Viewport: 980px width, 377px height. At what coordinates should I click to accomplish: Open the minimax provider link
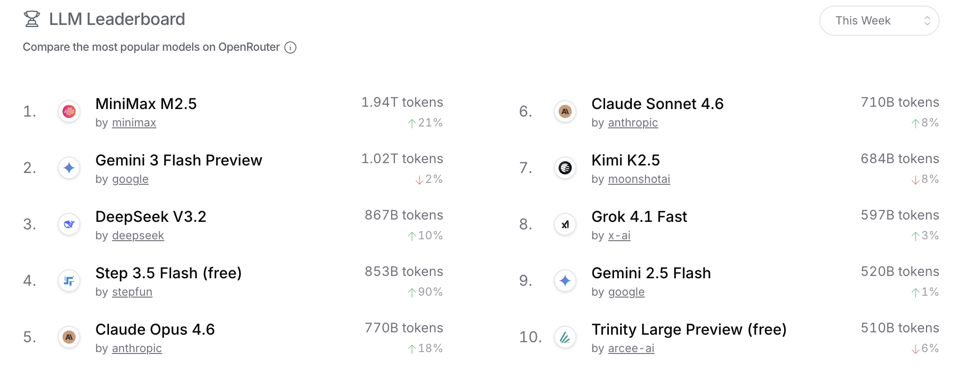click(x=134, y=123)
